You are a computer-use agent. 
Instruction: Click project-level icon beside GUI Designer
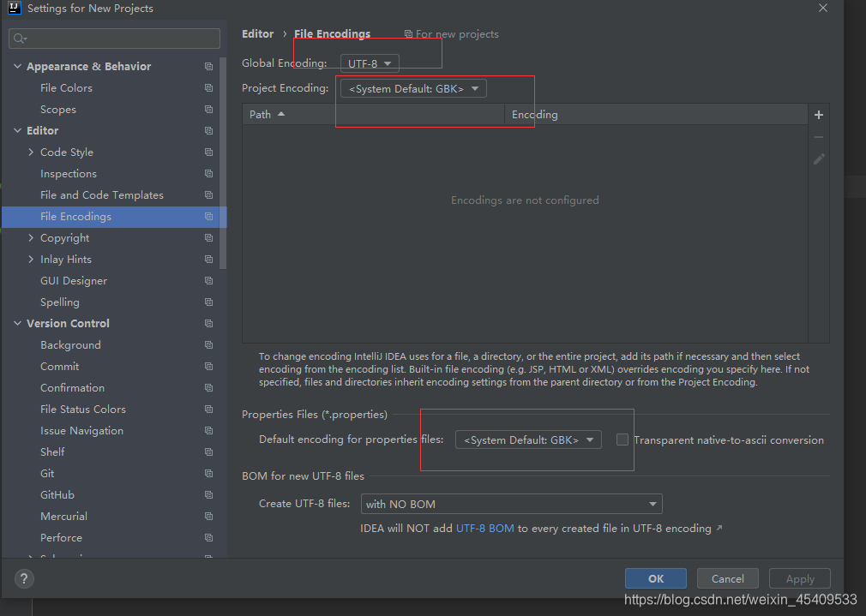click(x=208, y=280)
